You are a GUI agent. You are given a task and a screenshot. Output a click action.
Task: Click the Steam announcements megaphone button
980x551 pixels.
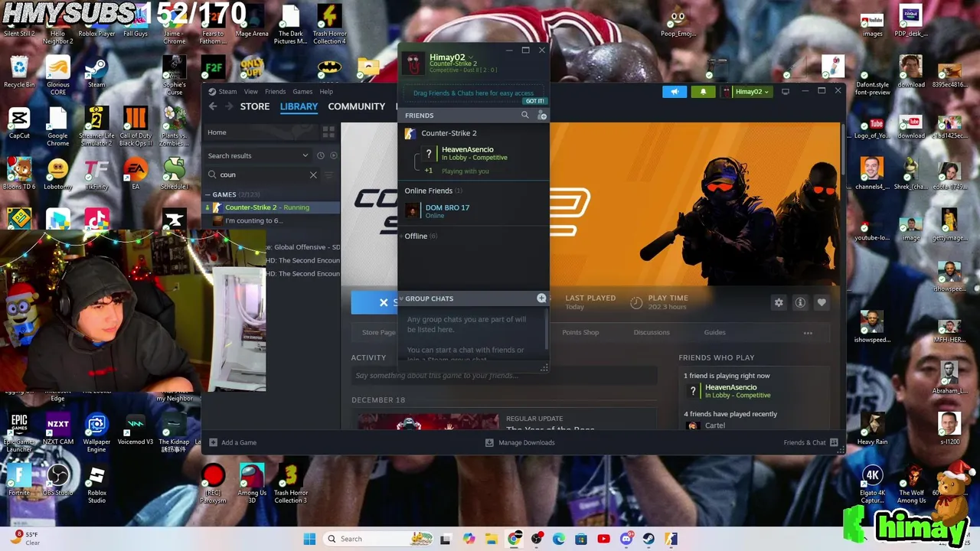[675, 92]
